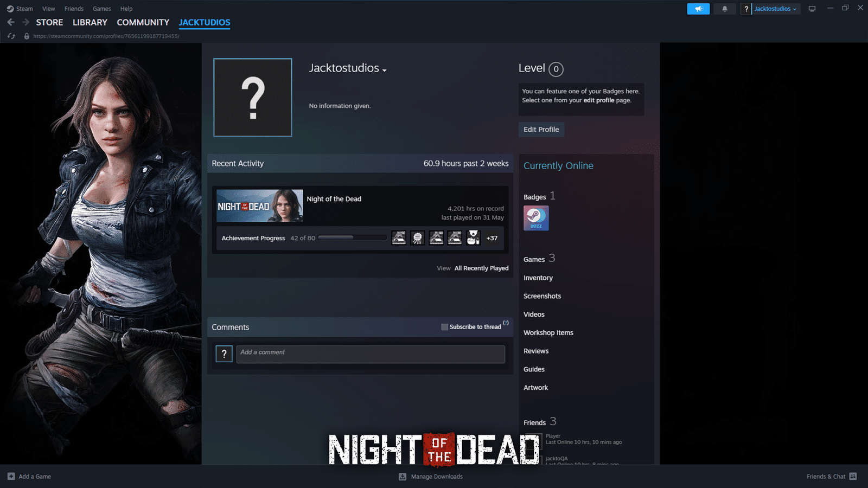The width and height of the screenshot is (868, 488).
Task: Click the steamcommunity profile URL
Action: tap(106, 36)
